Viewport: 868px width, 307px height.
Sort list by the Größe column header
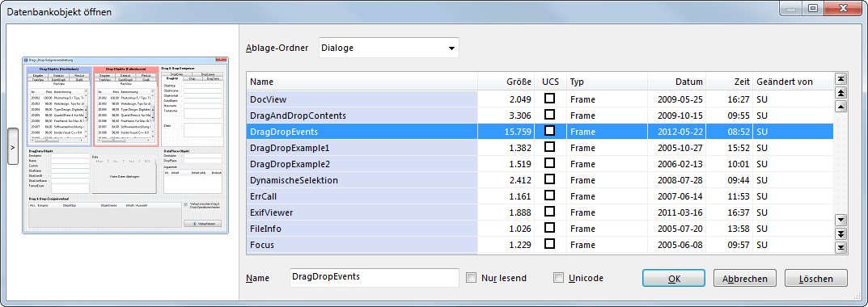pos(506,82)
